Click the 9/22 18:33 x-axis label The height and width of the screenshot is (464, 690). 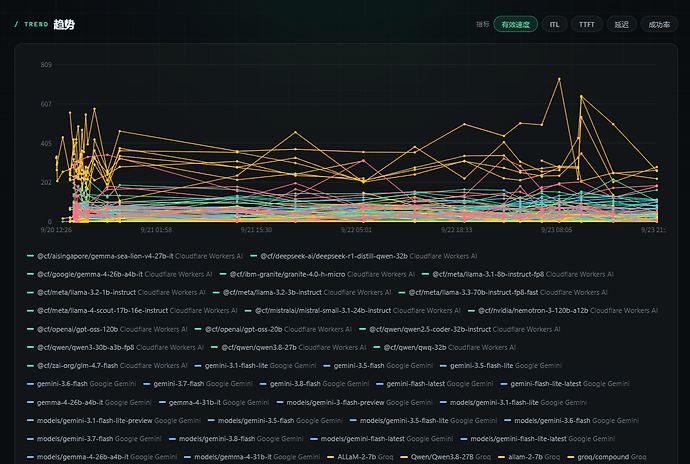tap(456, 230)
